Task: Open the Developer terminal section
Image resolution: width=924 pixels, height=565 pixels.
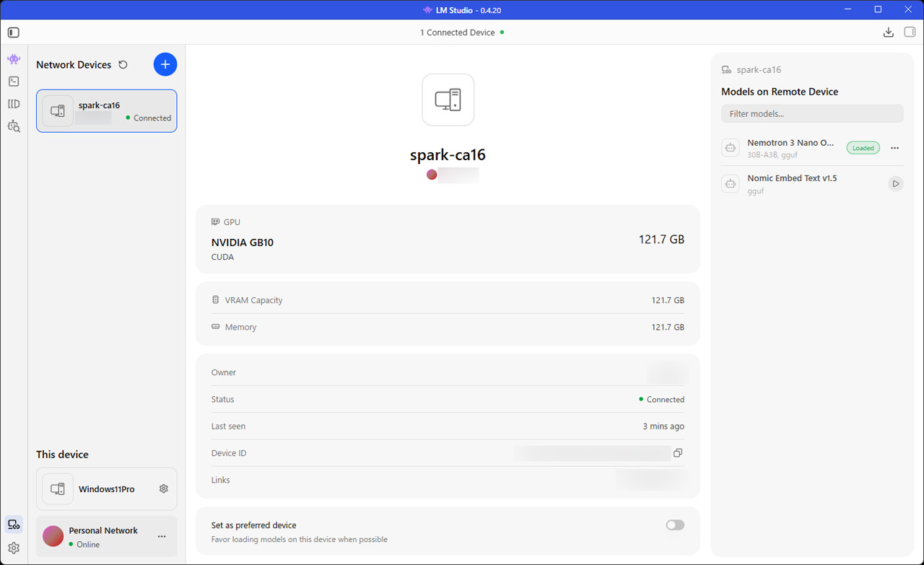Action: tap(14, 82)
